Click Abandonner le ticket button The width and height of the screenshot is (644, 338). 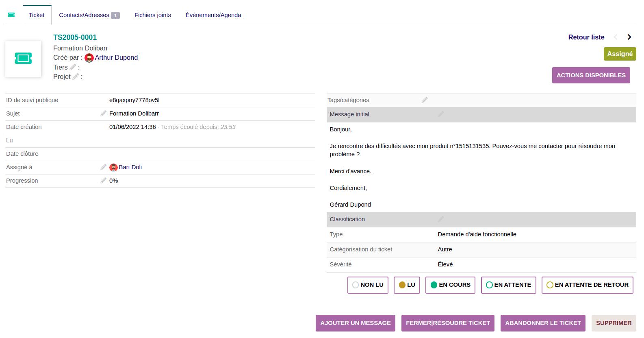point(543,323)
